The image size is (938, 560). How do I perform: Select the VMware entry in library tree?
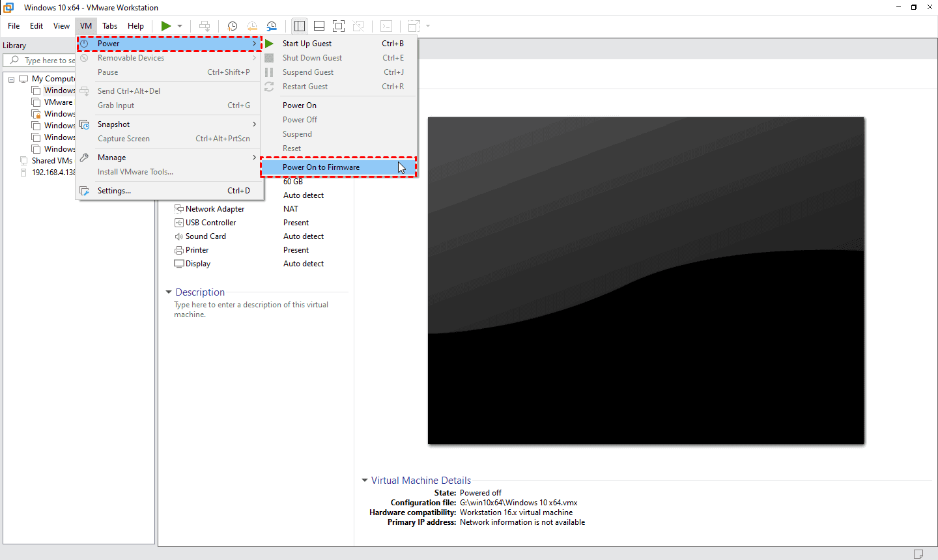point(58,102)
